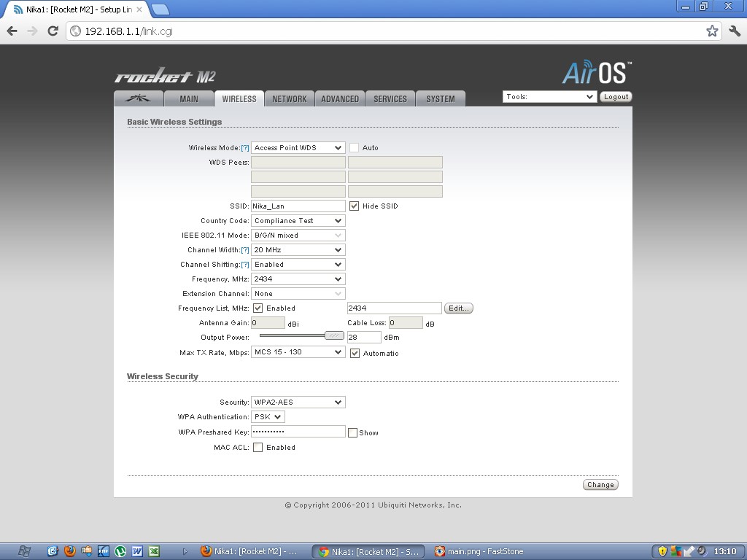Click the Output Power dBm value field
The image size is (747, 560).
[x=364, y=337]
